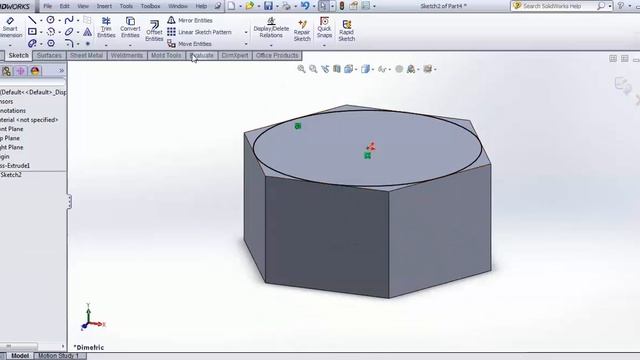Select the Extrude1 feature in tree
This screenshot has width=640, height=360.
[15, 166]
